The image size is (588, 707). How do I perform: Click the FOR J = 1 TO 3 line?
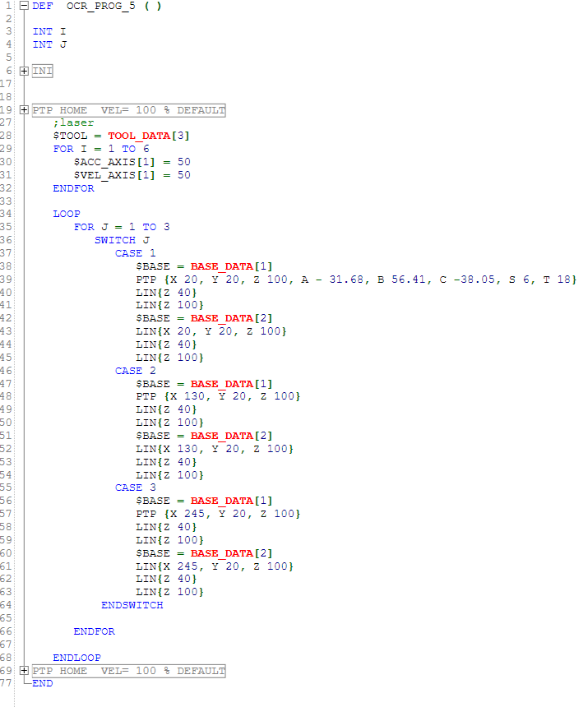[122, 227]
